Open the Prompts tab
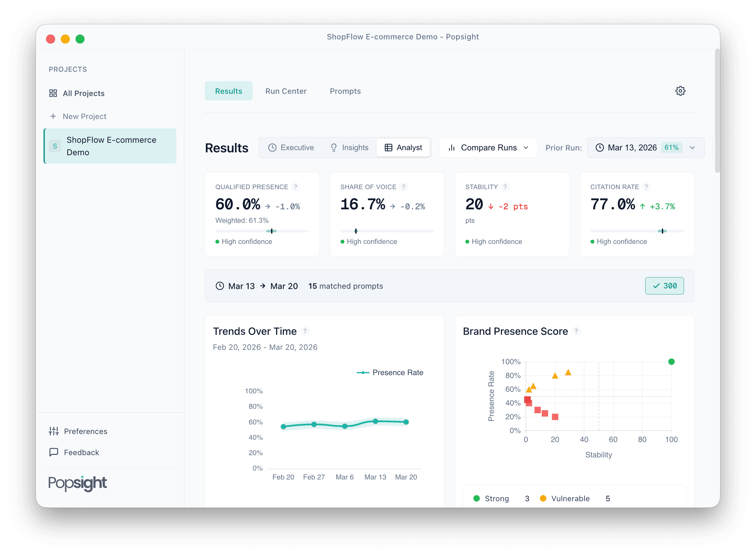 pyautogui.click(x=345, y=91)
